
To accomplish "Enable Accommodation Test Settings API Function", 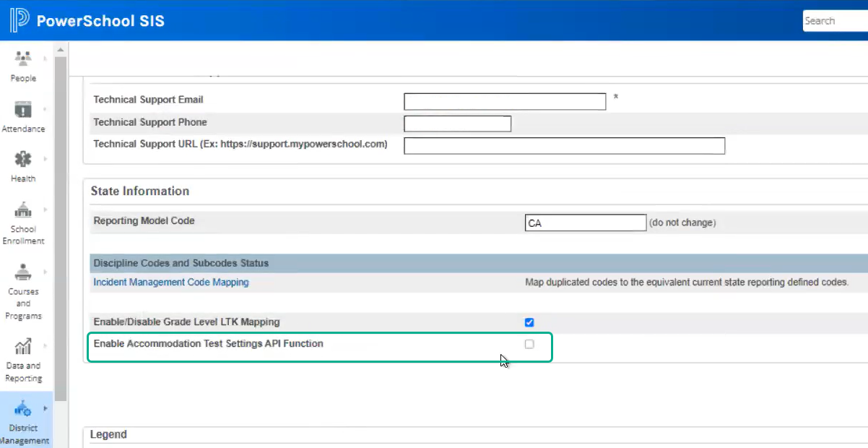I will [x=529, y=345].
